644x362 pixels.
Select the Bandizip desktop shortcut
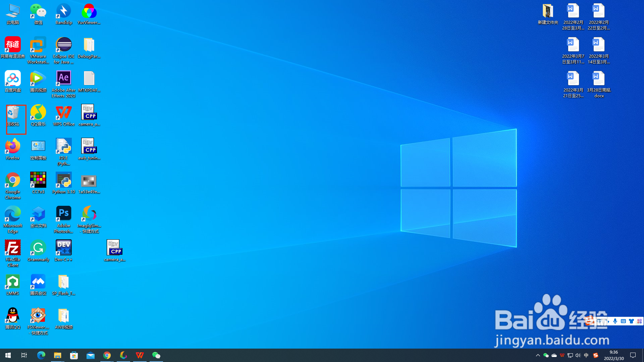pos(64,14)
